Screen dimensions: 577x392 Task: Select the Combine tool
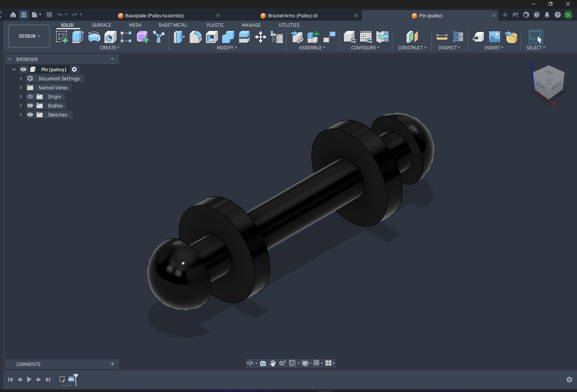pos(228,37)
